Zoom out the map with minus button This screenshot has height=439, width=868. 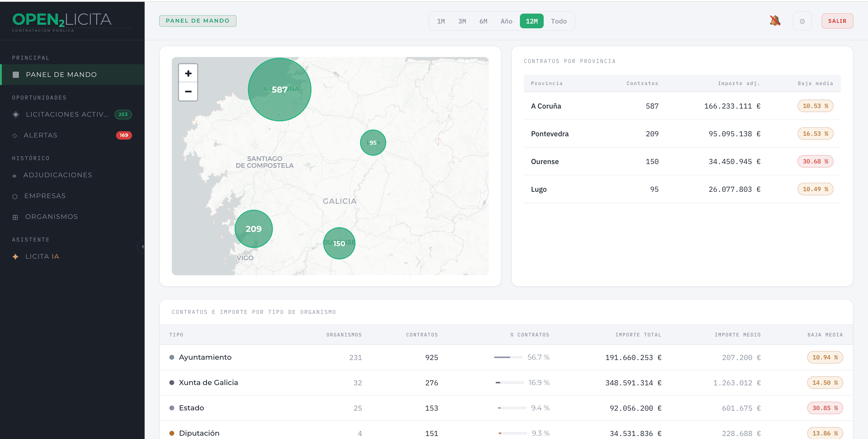188,91
